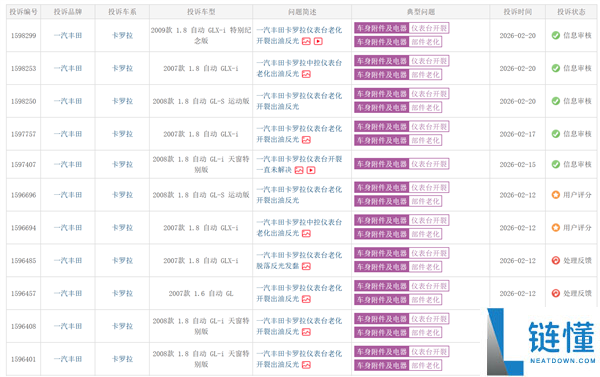Image resolution: width=600 pixels, height=377 pixels.
Task: Open complaint 1596696 description link
Action: (299, 195)
